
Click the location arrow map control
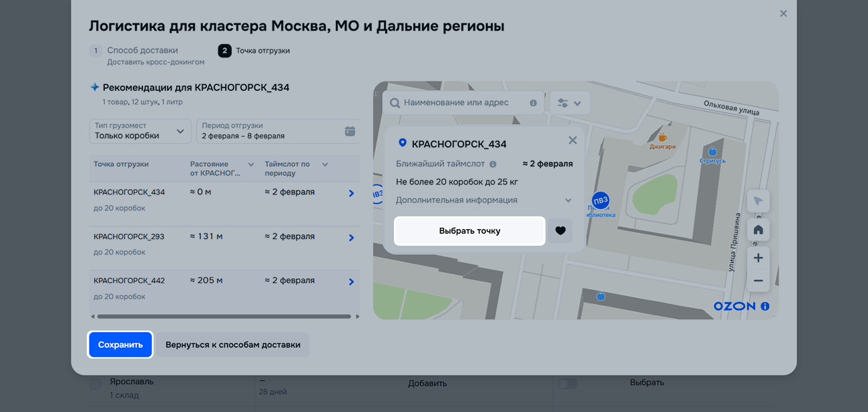[x=758, y=201]
